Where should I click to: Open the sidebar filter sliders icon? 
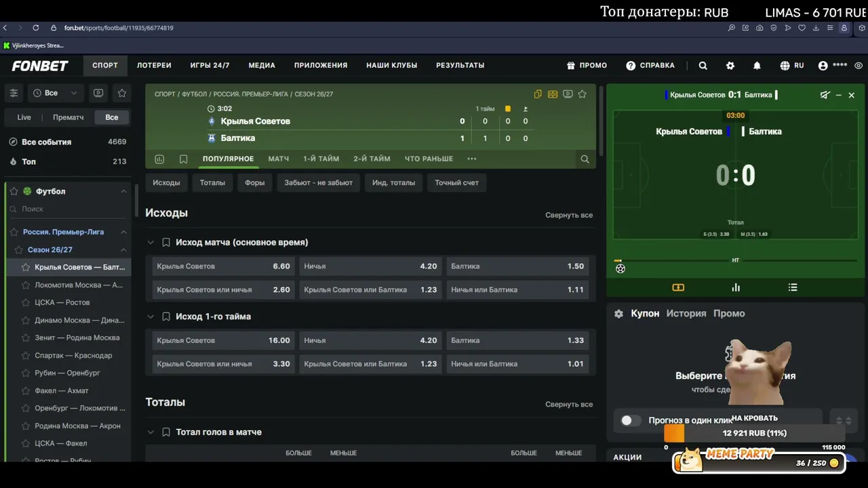coord(14,93)
